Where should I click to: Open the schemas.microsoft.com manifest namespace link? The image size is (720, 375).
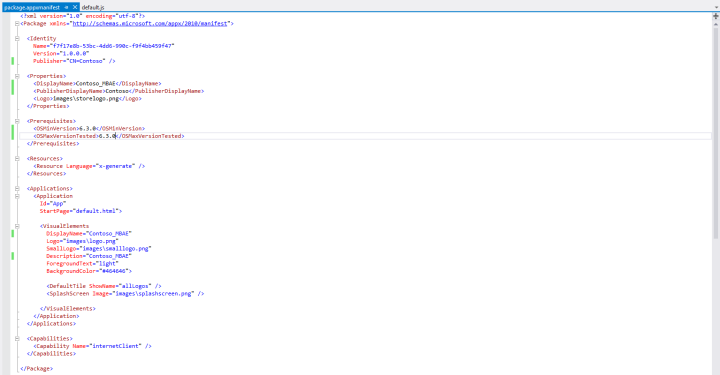(150, 23)
